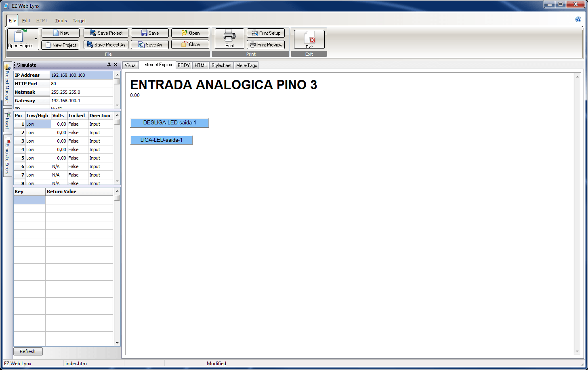This screenshot has width=588, height=370.
Task: Click the Save As toolbar button
Action: click(150, 45)
